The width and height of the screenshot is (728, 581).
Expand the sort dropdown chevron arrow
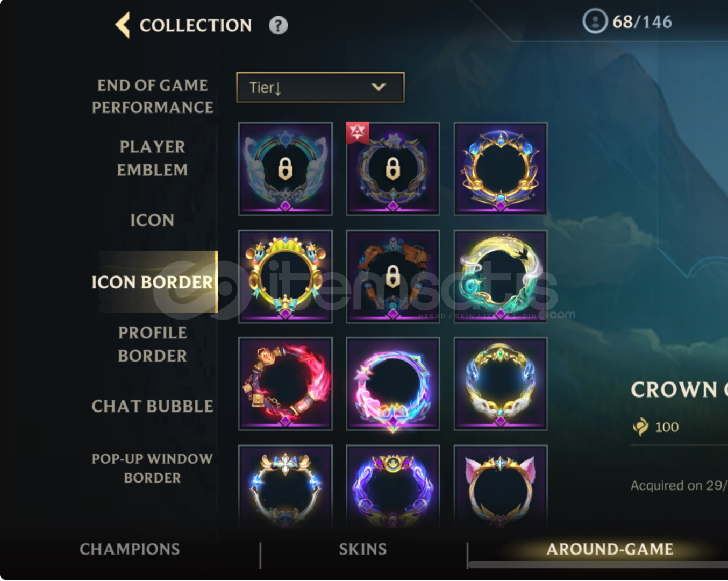[379, 87]
